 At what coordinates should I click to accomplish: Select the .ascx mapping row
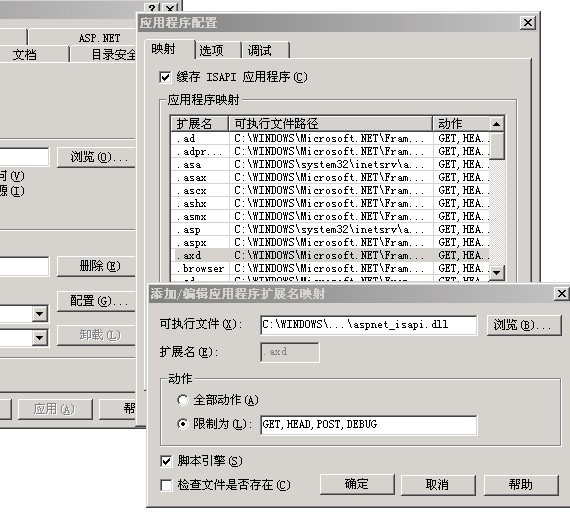click(330, 191)
